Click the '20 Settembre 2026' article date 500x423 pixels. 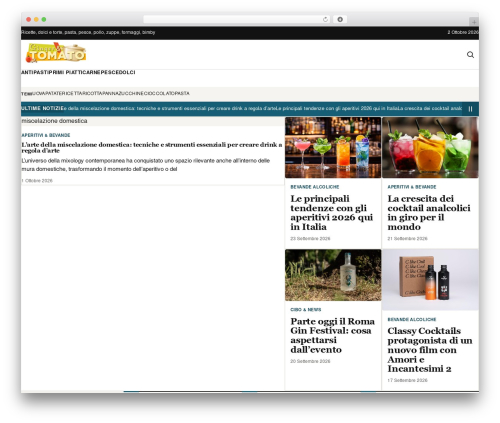pos(310,361)
